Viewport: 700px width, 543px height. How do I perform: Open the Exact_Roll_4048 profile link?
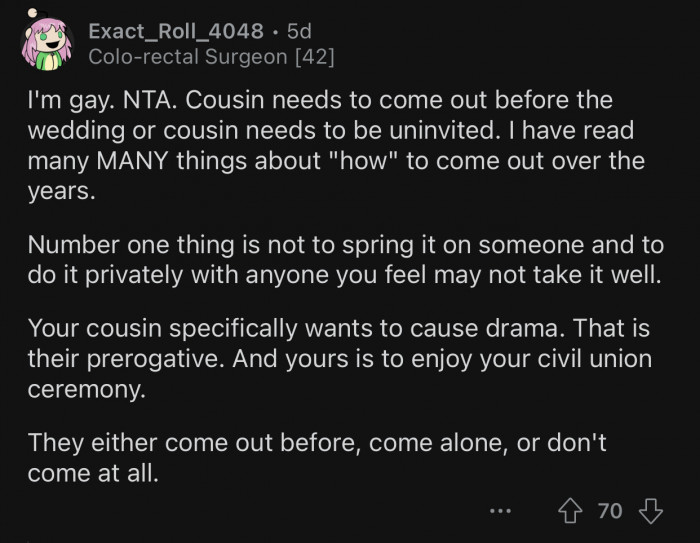tap(176, 31)
